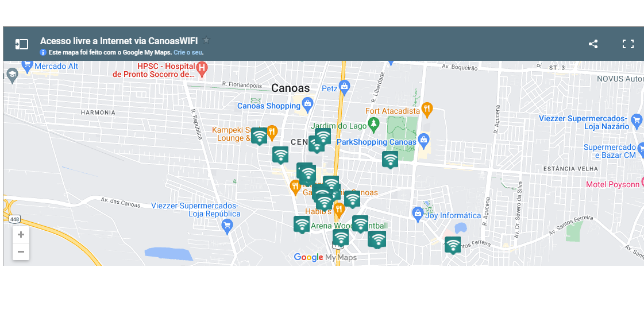Zoom out with the minus button
This screenshot has width=644, height=310.
tap(21, 251)
